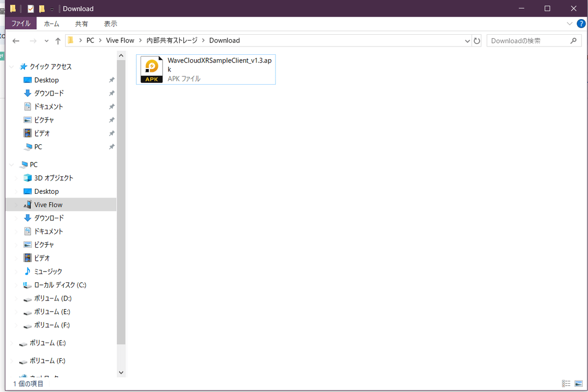Click the search magnifier icon
588x392 pixels.
click(x=574, y=41)
